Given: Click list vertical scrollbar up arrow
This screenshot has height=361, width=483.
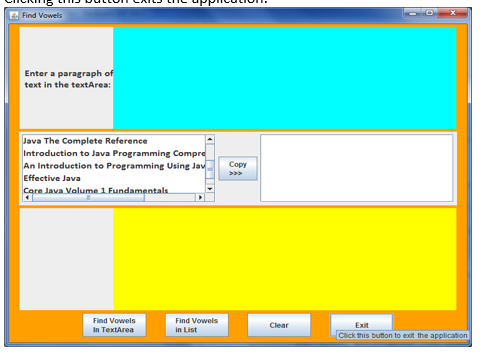Looking at the screenshot, I should pyautogui.click(x=210, y=139).
